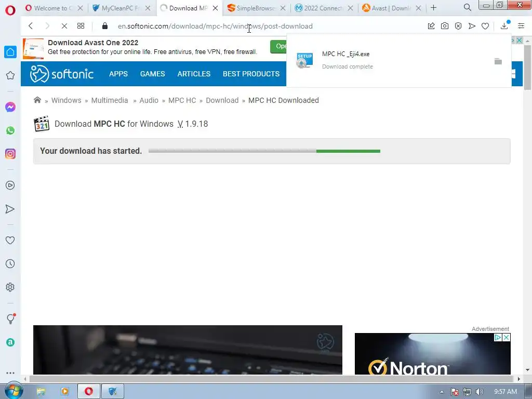This screenshot has height=399, width=532.
Task: Open Instagram in the sidebar
Action: 10,154
